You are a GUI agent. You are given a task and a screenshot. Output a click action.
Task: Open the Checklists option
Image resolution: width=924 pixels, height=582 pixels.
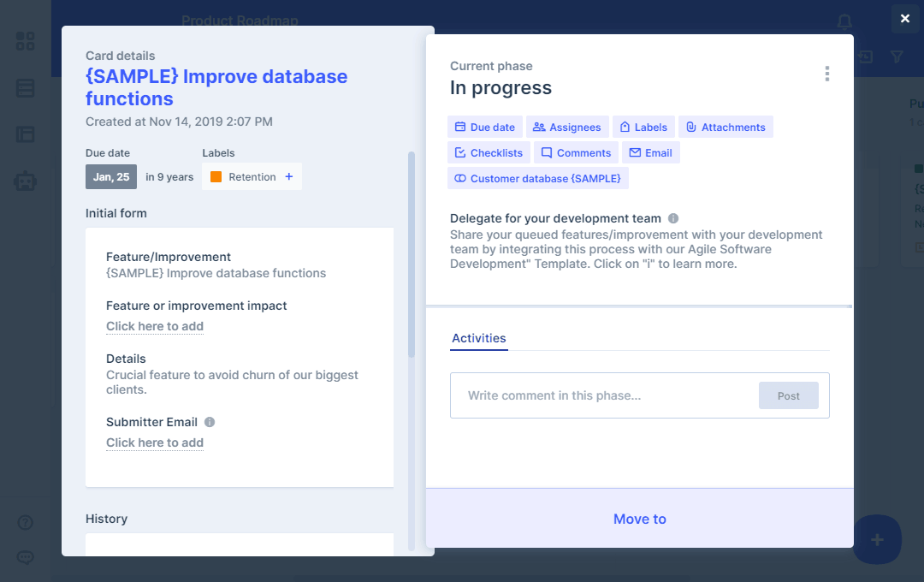pyautogui.click(x=489, y=153)
